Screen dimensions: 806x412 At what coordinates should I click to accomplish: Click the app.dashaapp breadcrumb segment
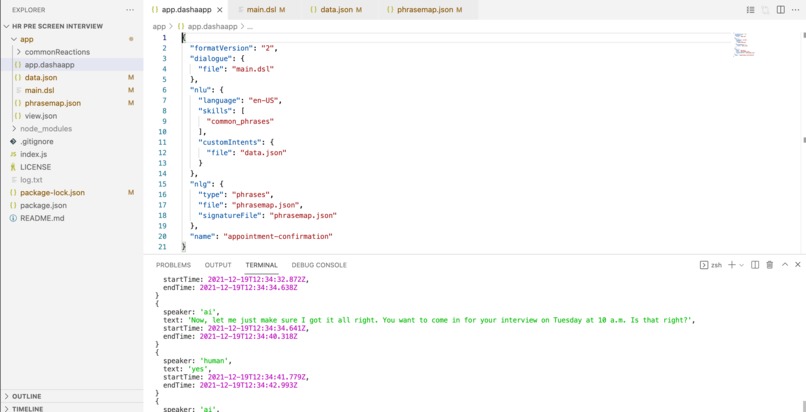pos(212,26)
